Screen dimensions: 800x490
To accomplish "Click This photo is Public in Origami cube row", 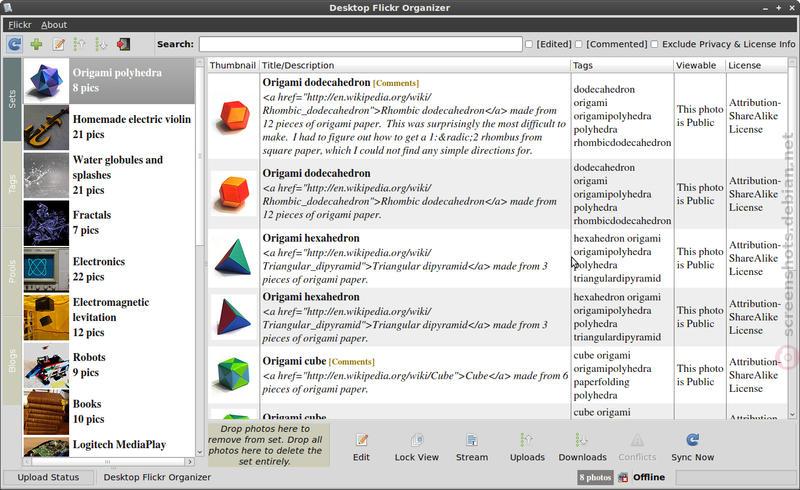I will pos(700,375).
